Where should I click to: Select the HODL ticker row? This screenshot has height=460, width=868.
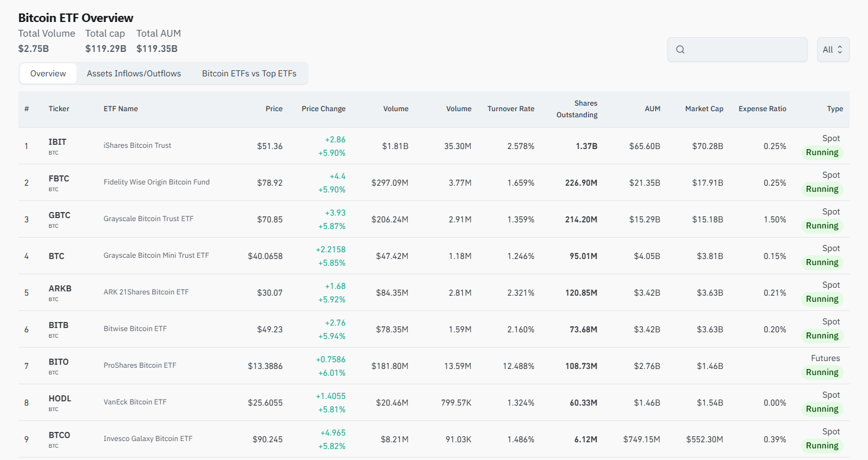click(x=60, y=398)
